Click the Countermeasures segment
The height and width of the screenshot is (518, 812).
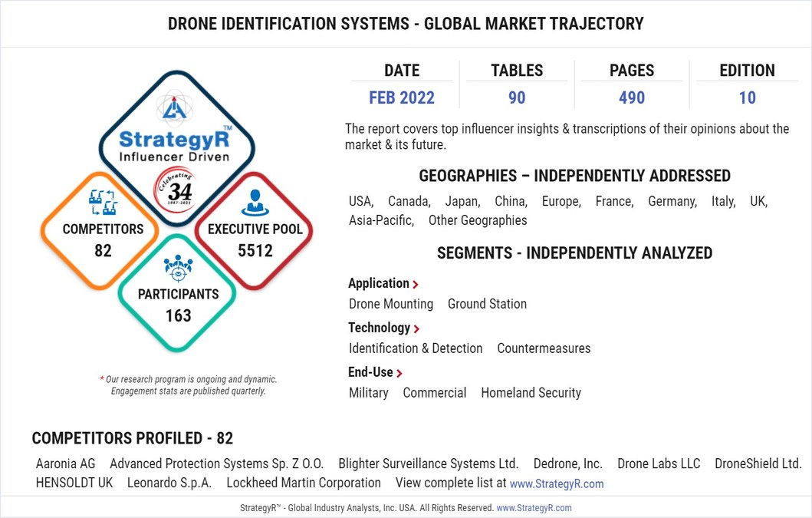[x=544, y=348]
